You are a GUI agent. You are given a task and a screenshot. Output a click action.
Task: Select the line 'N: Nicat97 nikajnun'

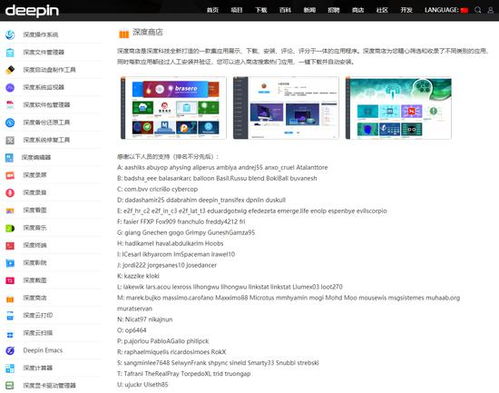tap(145, 319)
